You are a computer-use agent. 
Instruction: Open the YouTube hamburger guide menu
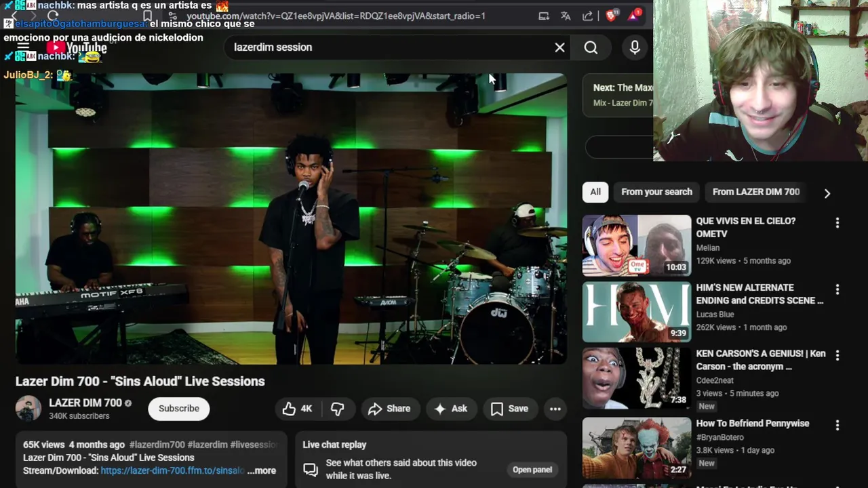22,47
